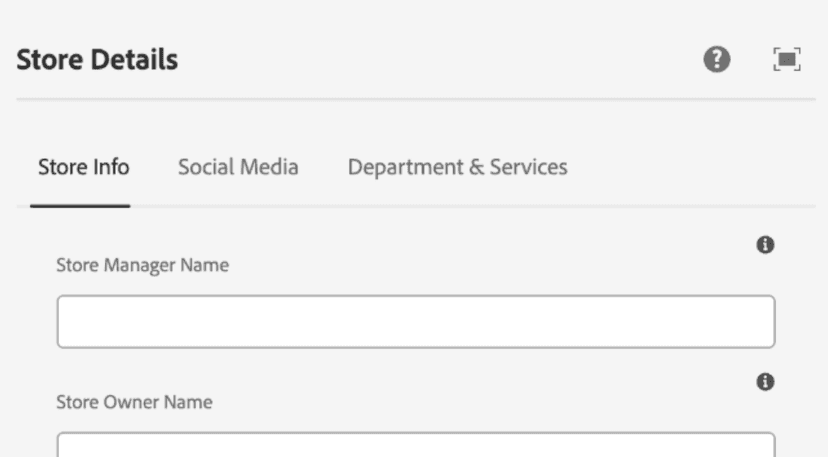
Task: Switch to the Social Media tab
Action: click(238, 167)
